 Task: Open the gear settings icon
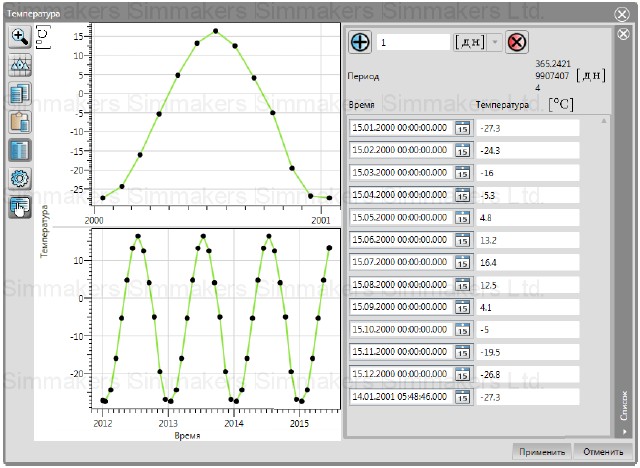click(x=20, y=178)
